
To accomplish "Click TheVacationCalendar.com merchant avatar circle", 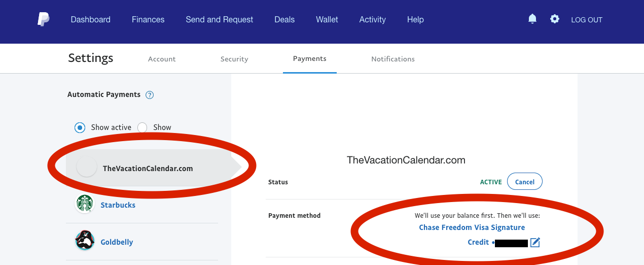I will click(87, 167).
